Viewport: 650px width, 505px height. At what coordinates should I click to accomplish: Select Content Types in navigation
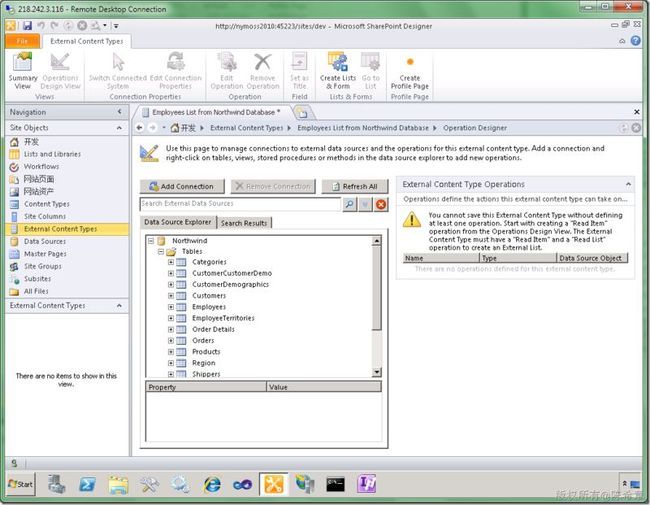(x=47, y=204)
